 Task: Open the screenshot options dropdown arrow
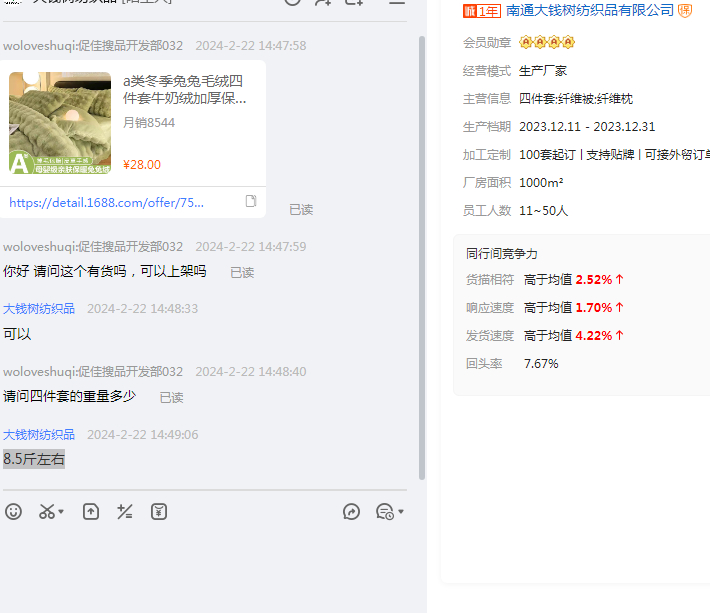tap(61, 513)
